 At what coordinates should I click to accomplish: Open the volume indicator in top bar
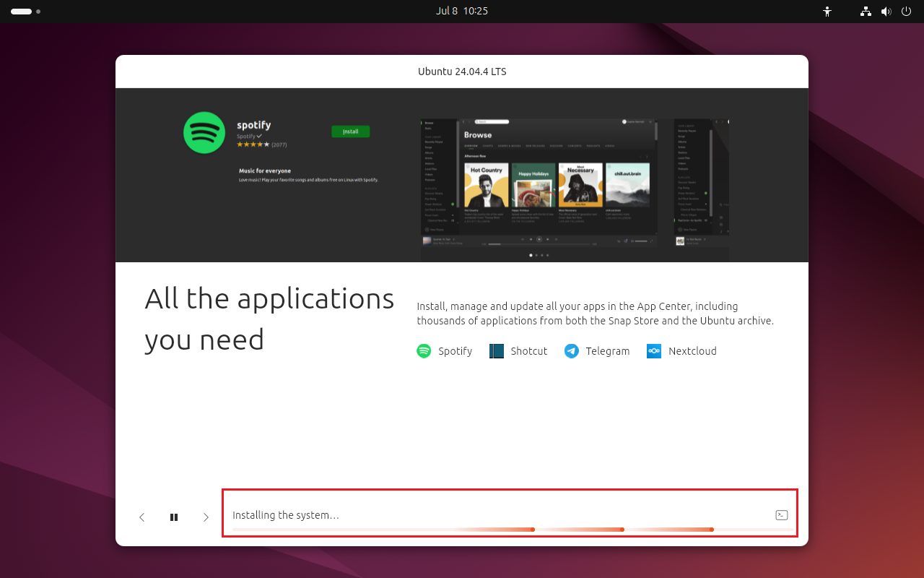click(886, 12)
